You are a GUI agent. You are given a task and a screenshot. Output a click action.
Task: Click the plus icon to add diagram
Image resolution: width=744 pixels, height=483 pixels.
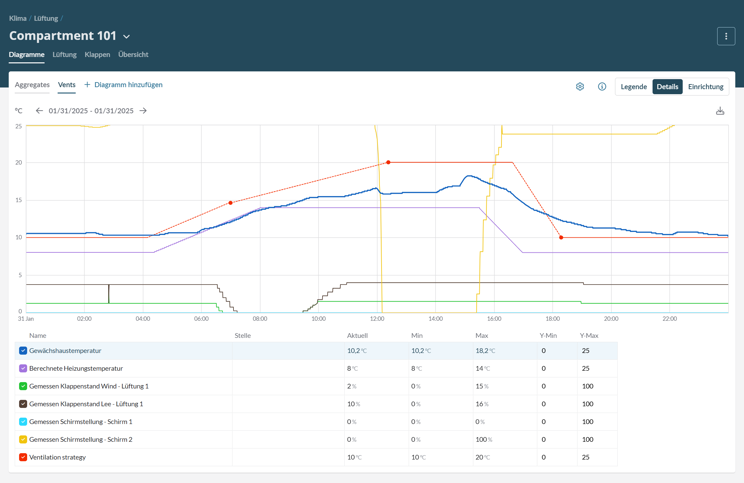click(87, 85)
